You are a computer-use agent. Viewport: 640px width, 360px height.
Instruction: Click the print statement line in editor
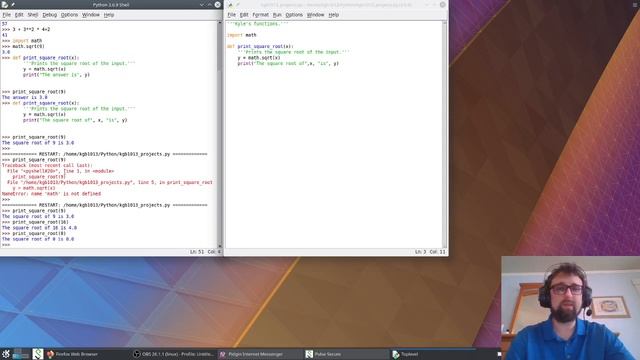pyautogui.click(x=288, y=64)
